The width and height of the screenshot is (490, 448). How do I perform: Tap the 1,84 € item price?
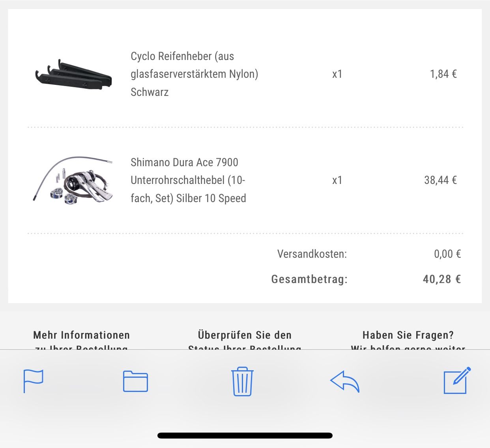[x=443, y=74]
